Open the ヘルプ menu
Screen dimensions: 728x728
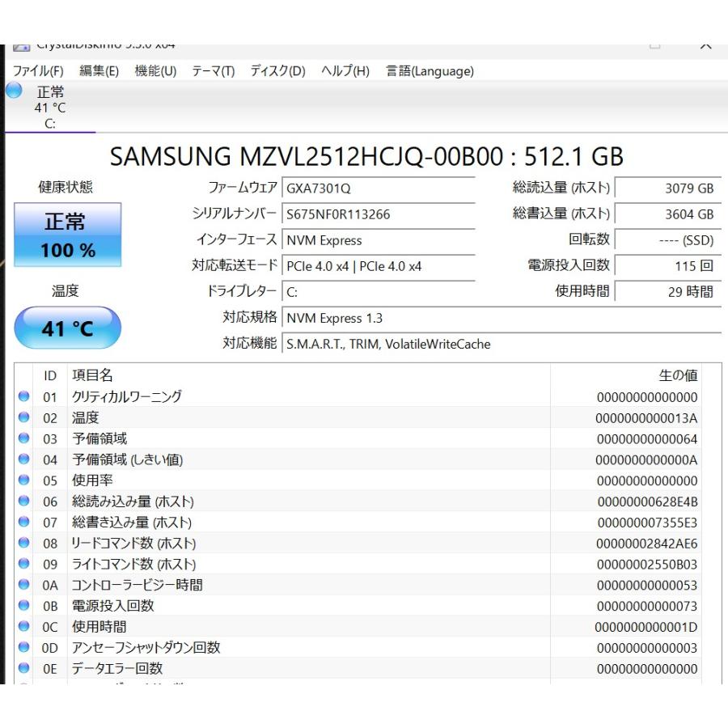pyautogui.click(x=342, y=71)
